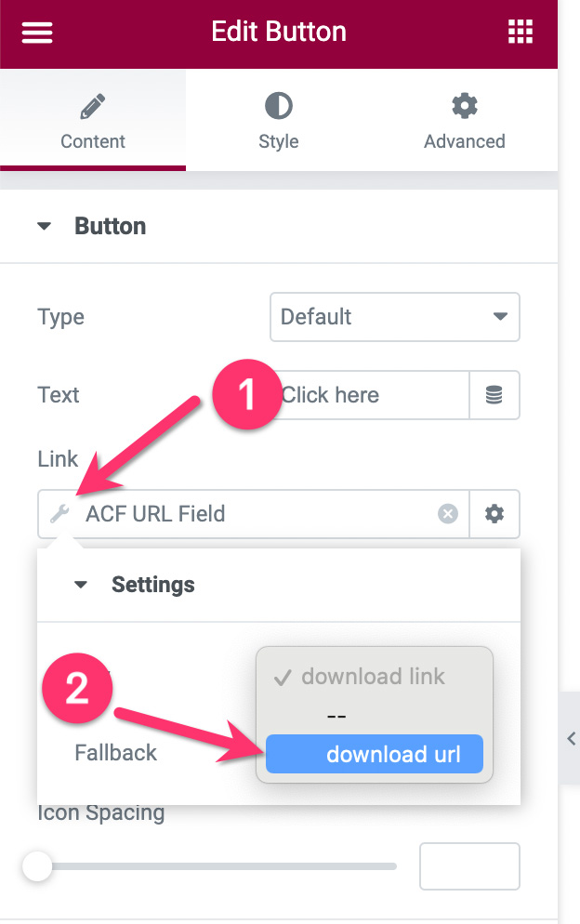Select the download url option
The image size is (580, 924).
coord(375,755)
